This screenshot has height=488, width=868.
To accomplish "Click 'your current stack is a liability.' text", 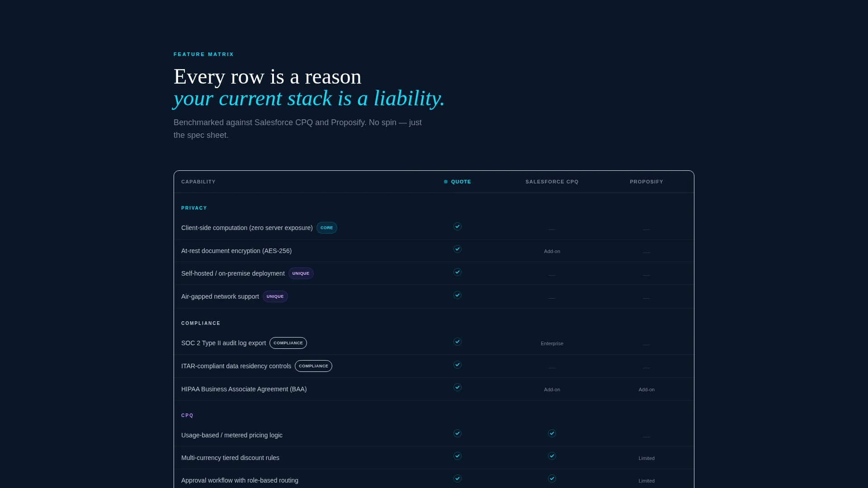I will (309, 99).
